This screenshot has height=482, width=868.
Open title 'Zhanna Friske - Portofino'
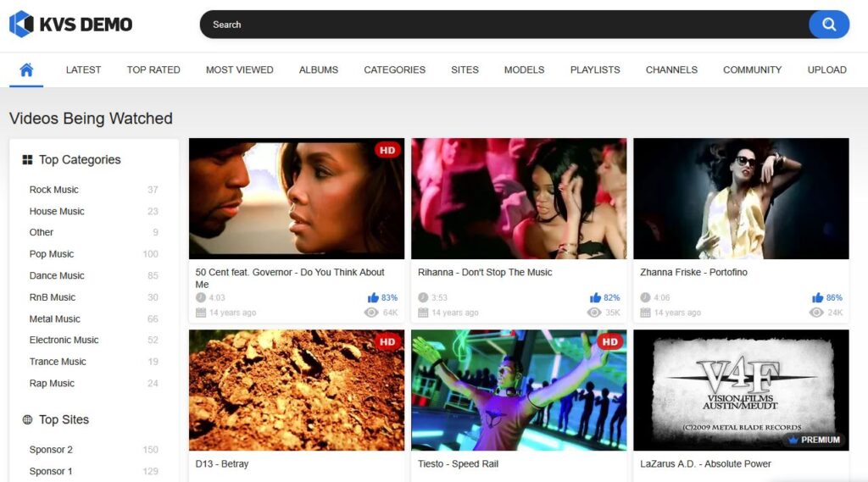693,272
